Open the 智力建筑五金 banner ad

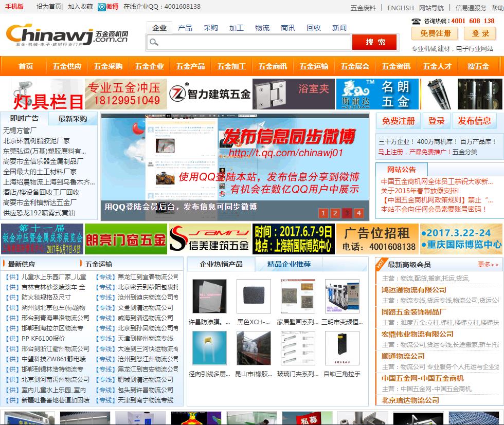(x=210, y=94)
